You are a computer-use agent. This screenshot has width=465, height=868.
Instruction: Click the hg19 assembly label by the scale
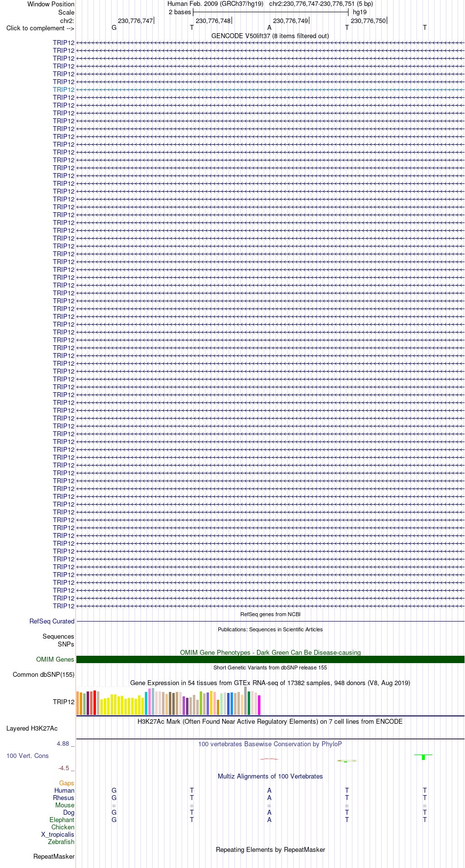360,12
